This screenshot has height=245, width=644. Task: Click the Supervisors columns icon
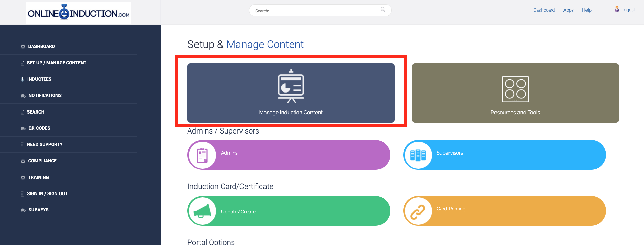pos(418,155)
